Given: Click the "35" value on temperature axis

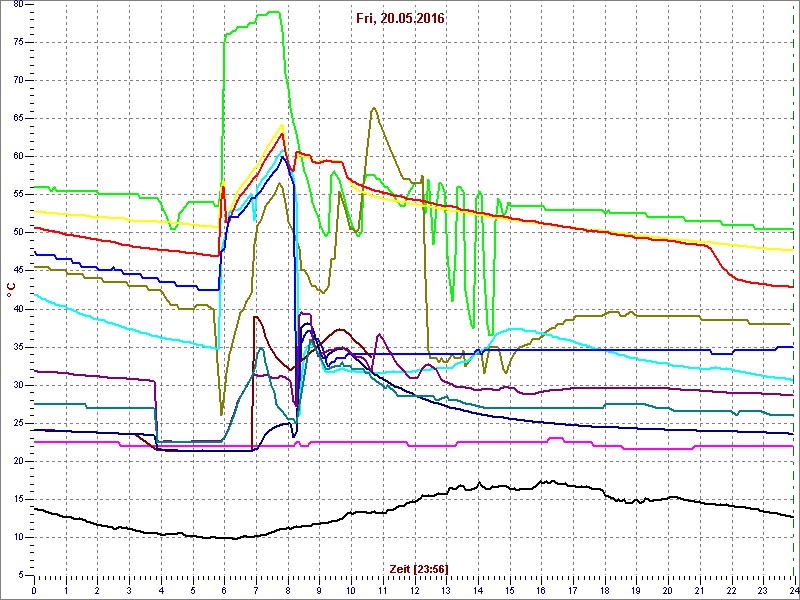Looking at the screenshot, I should click(x=17, y=347).
